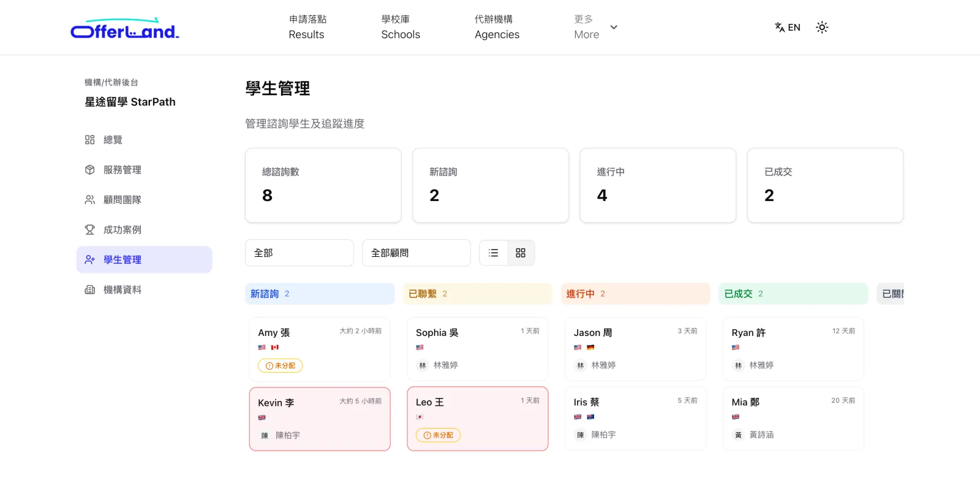
Task: Click Canada flag on Amy 張 card
Action: [x=275, y=347]
